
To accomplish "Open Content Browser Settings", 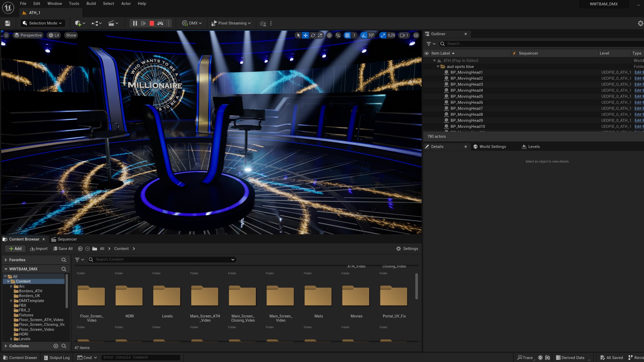I will [x=407, y=249].
